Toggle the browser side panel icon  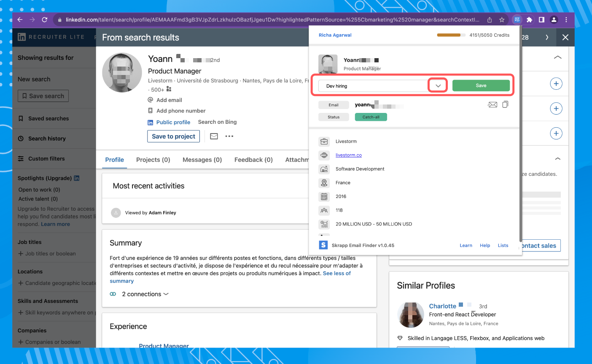point(541,20)
